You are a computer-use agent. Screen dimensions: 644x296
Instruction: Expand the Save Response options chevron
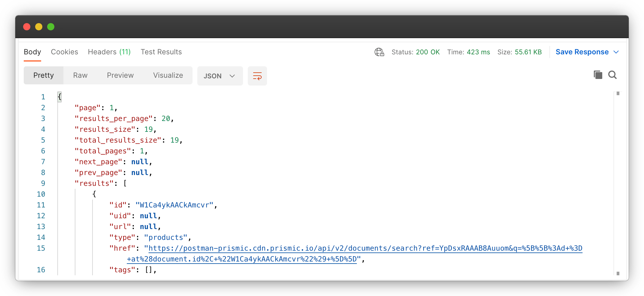[x=616, y=52]
